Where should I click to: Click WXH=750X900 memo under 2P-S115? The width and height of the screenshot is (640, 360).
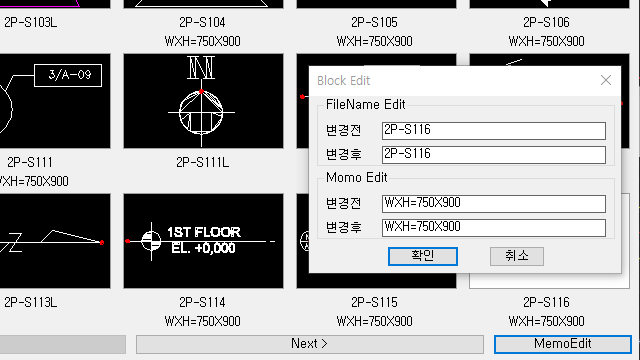tap(374, 322)
